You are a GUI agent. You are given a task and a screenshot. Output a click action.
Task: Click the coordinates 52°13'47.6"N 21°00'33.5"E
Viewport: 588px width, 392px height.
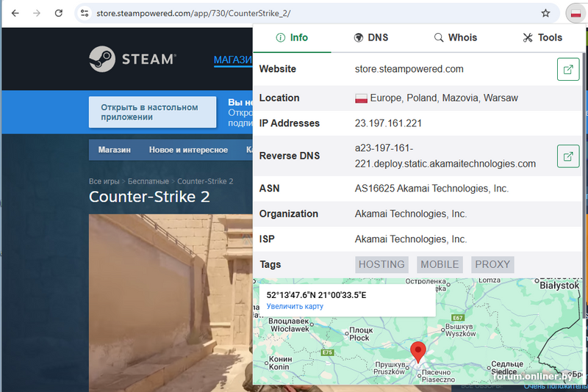316,295
